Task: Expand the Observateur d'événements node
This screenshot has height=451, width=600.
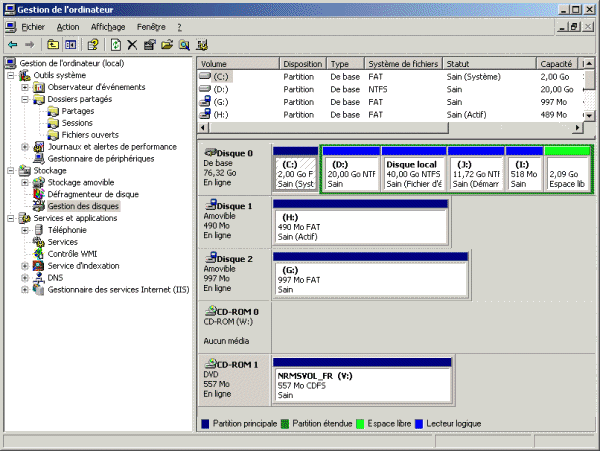Action: pyautogui.click(x=25, y=87)
